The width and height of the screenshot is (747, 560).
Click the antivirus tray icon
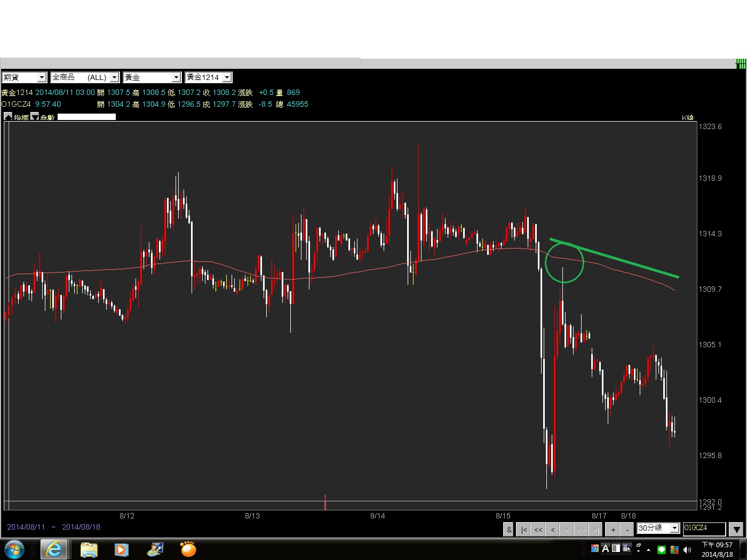click(674, 550)
